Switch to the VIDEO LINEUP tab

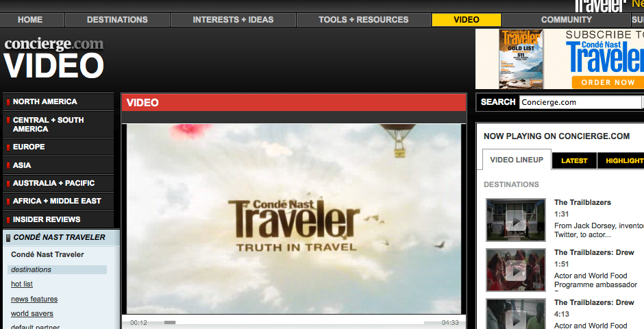(x=517, y=160)
